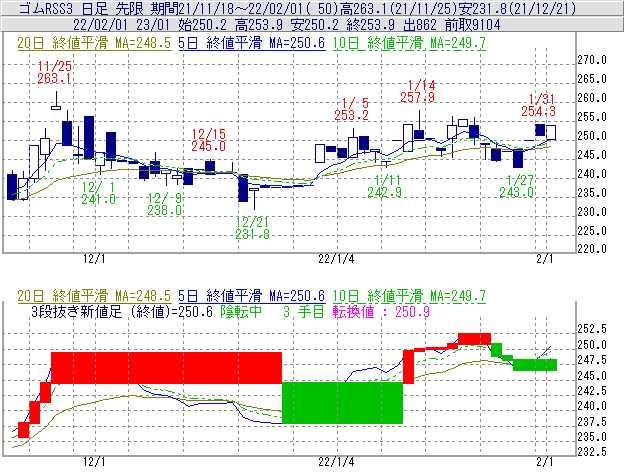Click the 転換値 : 250.9 text
624x475 pixels.
coord(381,311)
